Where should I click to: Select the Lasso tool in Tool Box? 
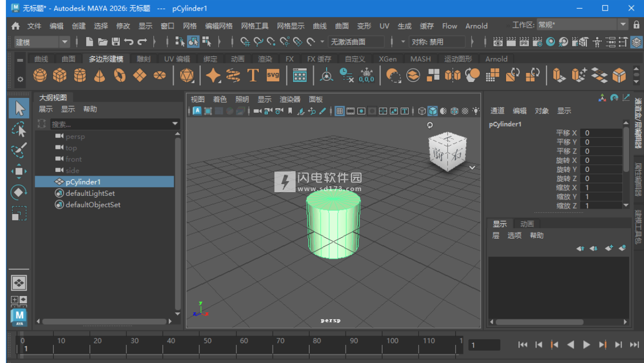(19, 129)
